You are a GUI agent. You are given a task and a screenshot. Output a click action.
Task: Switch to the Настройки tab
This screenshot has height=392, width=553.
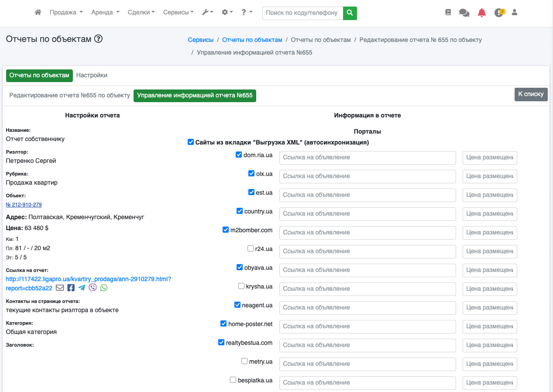[92, 75]
